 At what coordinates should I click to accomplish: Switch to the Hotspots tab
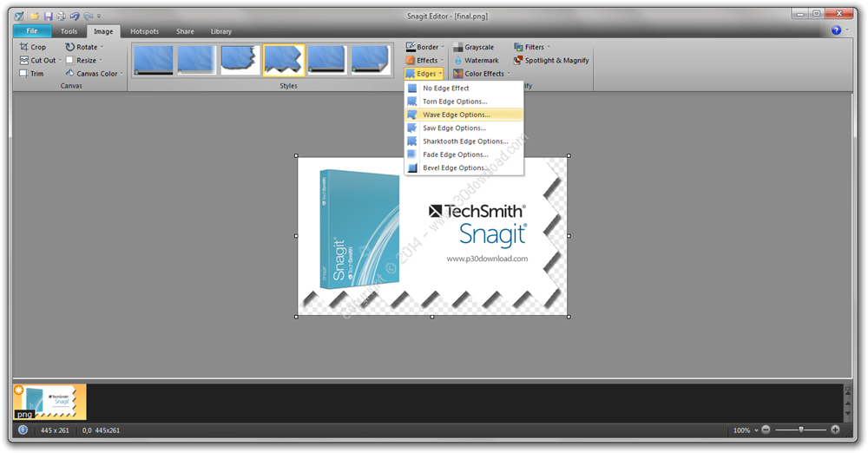pyautogui.click(x=144, y=31)
